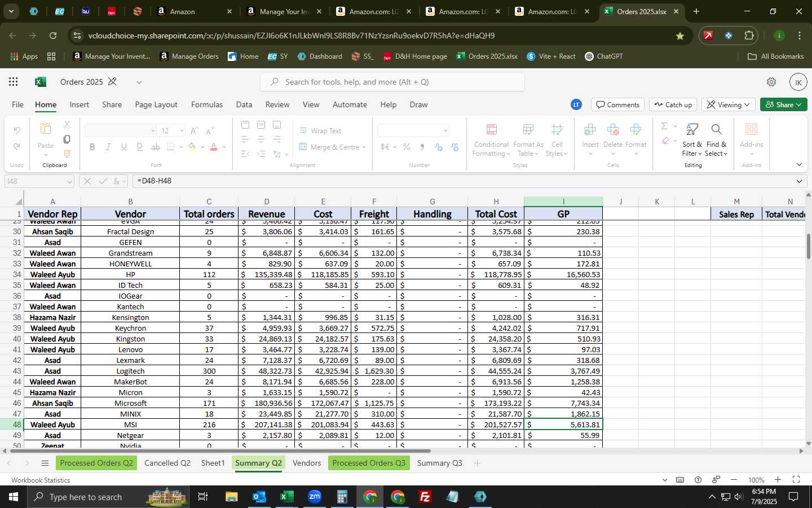Viewport: 812px width, 508px height.
Task: Switch to the first Amazon browser tab
Action: pos(195,11)
